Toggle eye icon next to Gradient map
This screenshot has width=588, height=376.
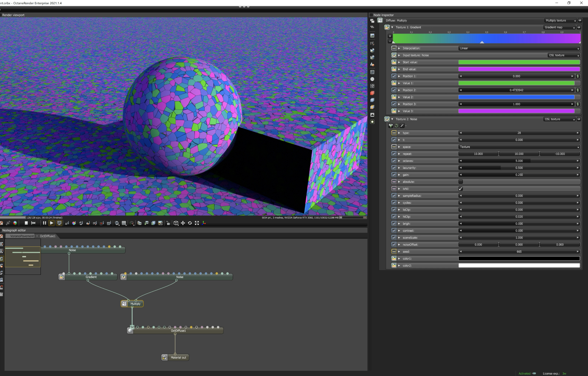(x=579, y=27)
